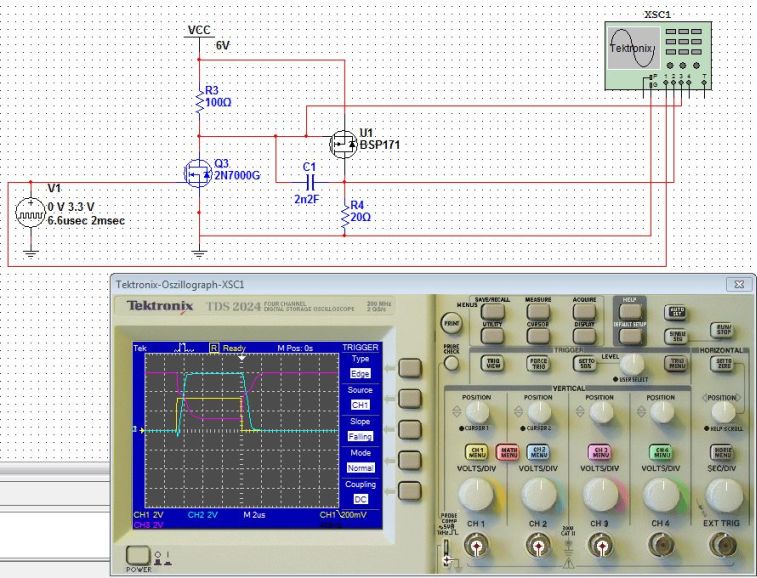
Task: Select the XSC1 Tektronix oscilloscope instrument in schematic
Action: 658,56
